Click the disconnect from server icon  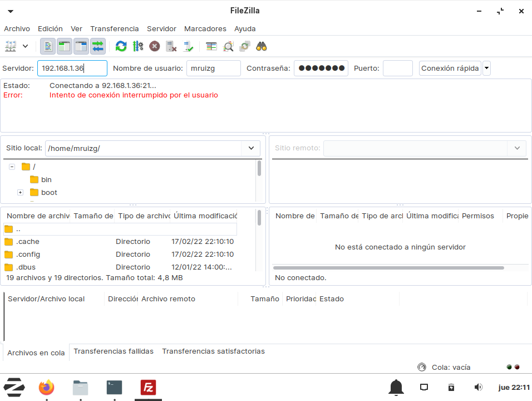tap(171, 46)
